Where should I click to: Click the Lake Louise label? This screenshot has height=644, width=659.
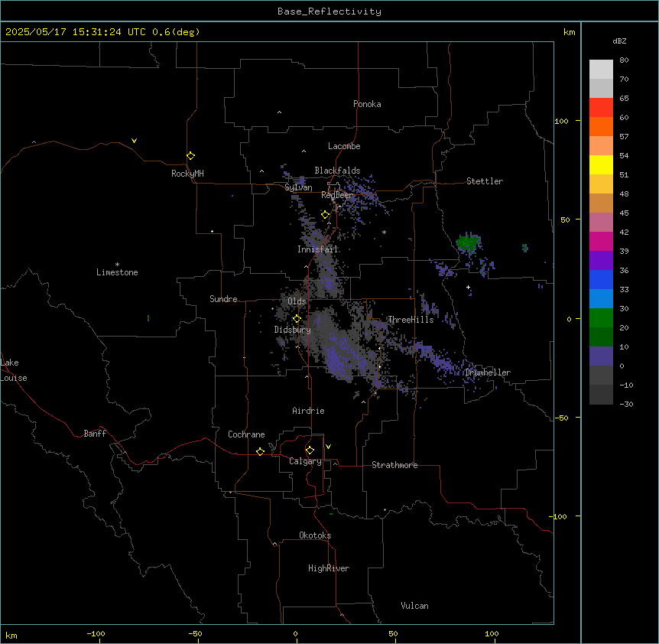click(x=14, y=370)
